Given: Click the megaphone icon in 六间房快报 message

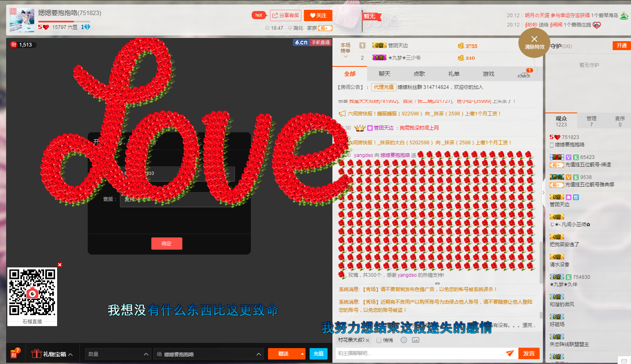Looking at the screenshot, I should 342,114.
